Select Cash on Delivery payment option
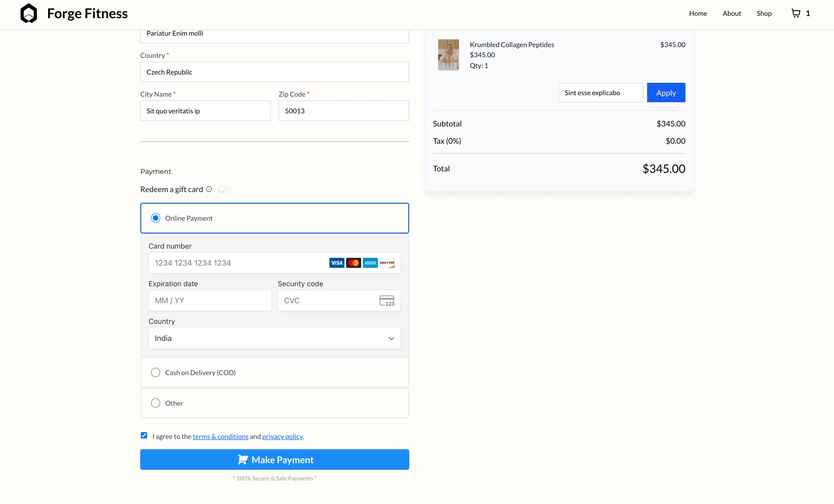The height and width of the screenshot is (504, 834). point(156,373)
